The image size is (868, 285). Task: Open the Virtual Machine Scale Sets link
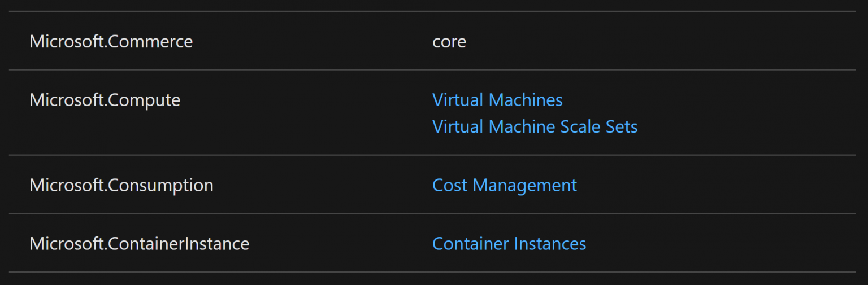tap(535, 126)
